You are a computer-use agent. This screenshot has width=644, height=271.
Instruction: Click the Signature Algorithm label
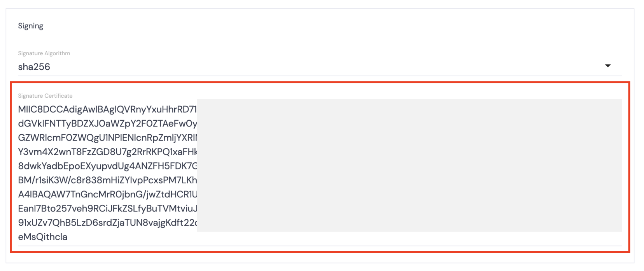(x=44, y=53)
